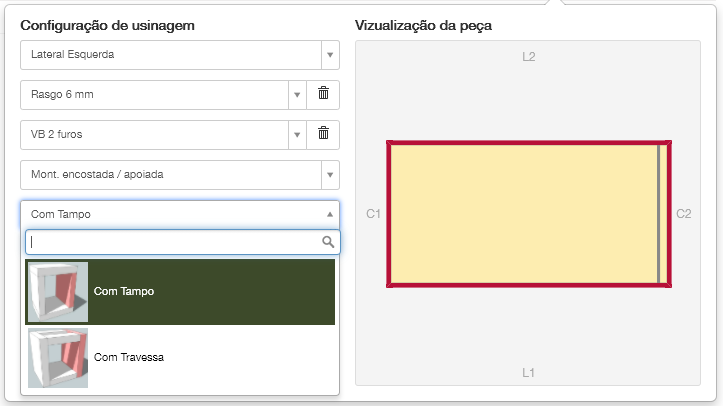The height and width of the screenshot is (406, 723).
Task: Expand the VB 2 furos dropdown arrow
Action: coord(296,134)
